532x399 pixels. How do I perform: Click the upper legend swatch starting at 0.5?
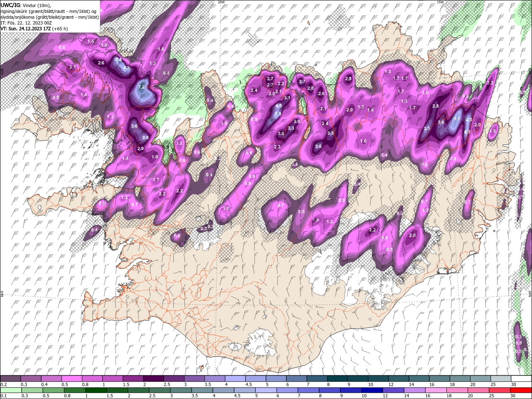pos(72,379)
